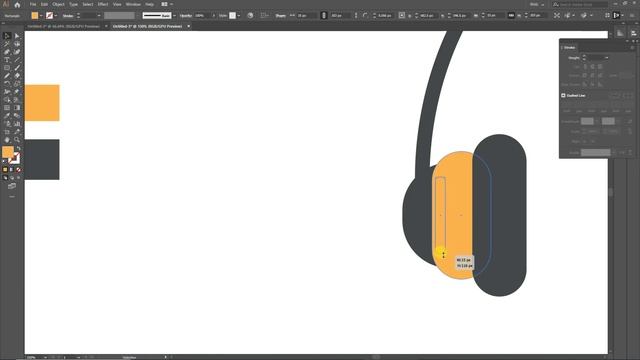Viewport: 640px width, 360px height.
Task: Click the Stroke label in control bar
Action: tap(68, 16)
